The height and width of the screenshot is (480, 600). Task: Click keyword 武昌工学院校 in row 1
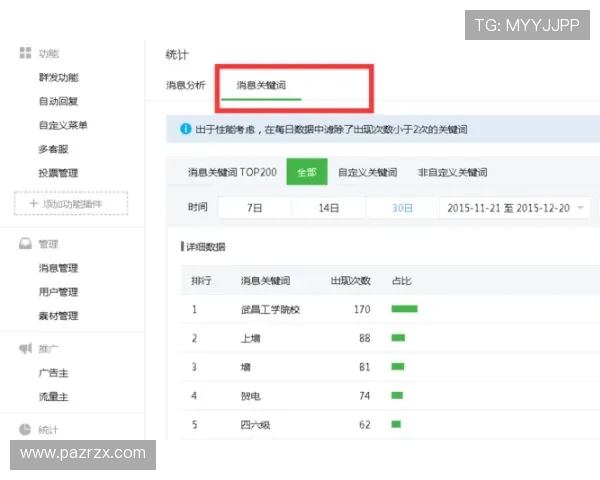coord(270,309)
